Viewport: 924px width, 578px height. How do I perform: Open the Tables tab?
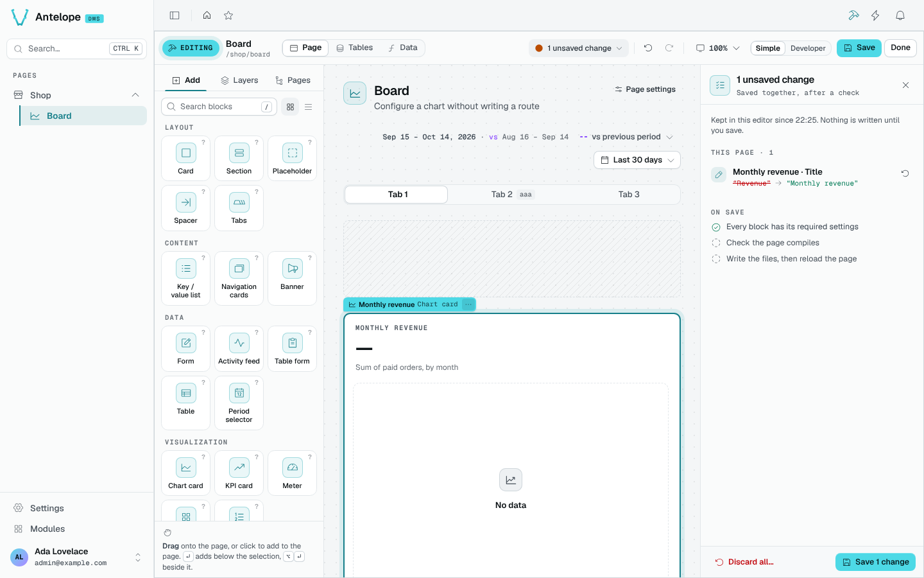[354, 48]
